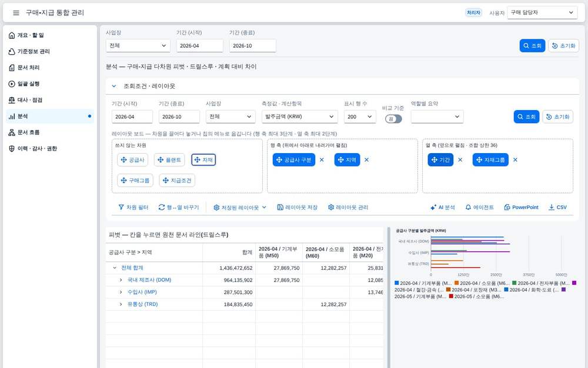Click the 공급사 구분 row-axis chip
588x368 pixels.
pos(293,160)
